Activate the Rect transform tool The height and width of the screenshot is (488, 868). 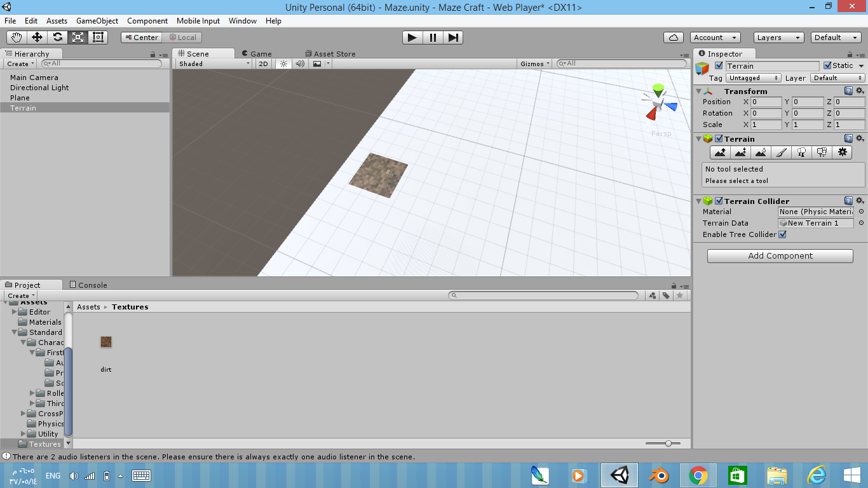[x=97, y=37]
